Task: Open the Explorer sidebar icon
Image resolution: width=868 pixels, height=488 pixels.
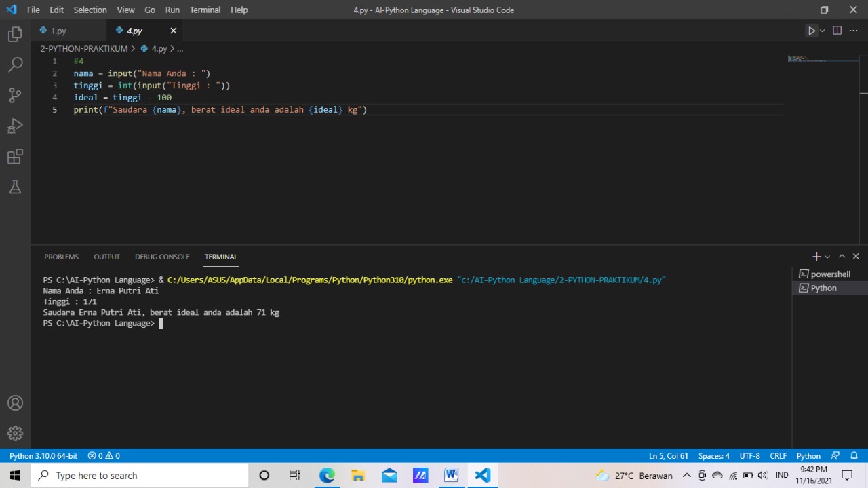Action: click(x=15, y=33)
